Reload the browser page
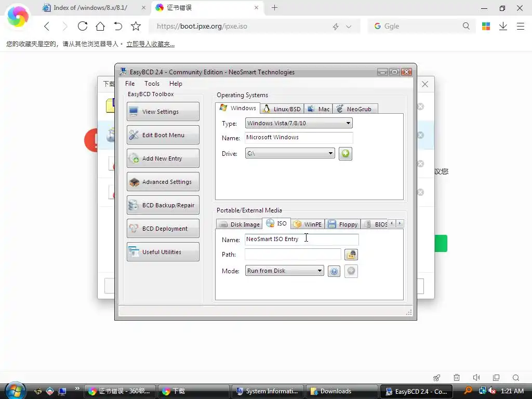Viewport: 532px width, 399px height. point(83,26)
